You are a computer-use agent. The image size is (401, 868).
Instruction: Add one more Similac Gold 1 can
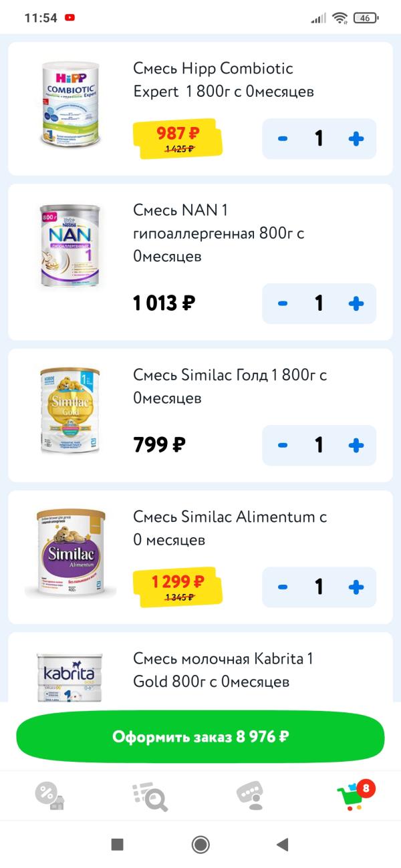tap(356, 445)
